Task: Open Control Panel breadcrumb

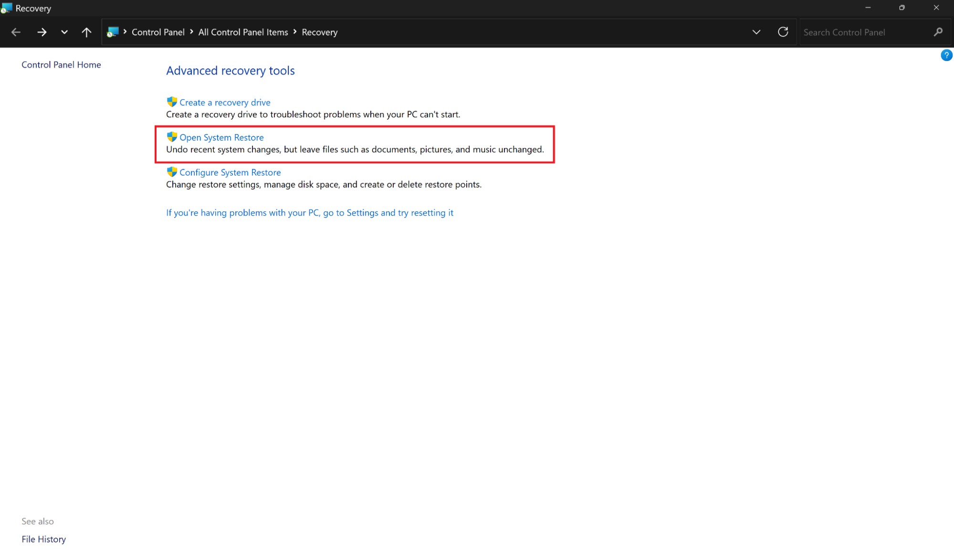Action: 158,32
